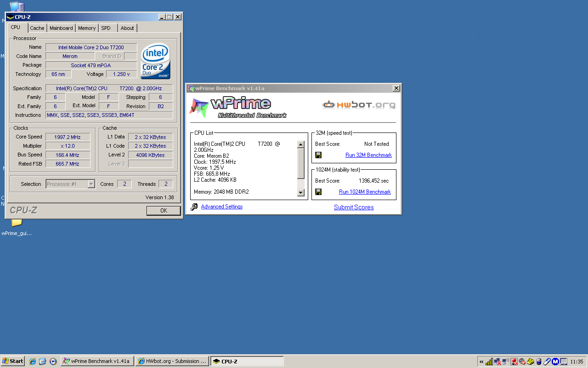This screenshot has width=588, height=368.
Task: Show hidden tray icons with the chevron
Action: pos(481,362)
